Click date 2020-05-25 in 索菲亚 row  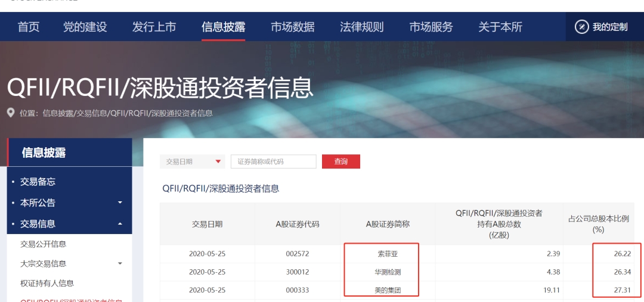208,254
